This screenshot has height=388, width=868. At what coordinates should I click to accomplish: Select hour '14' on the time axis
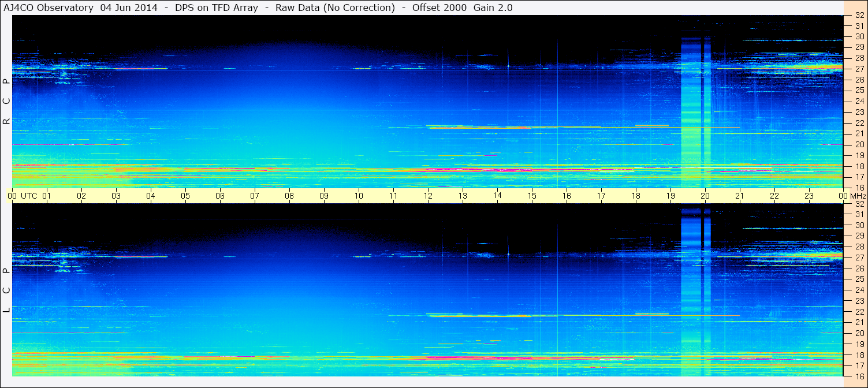click(497, 196)
